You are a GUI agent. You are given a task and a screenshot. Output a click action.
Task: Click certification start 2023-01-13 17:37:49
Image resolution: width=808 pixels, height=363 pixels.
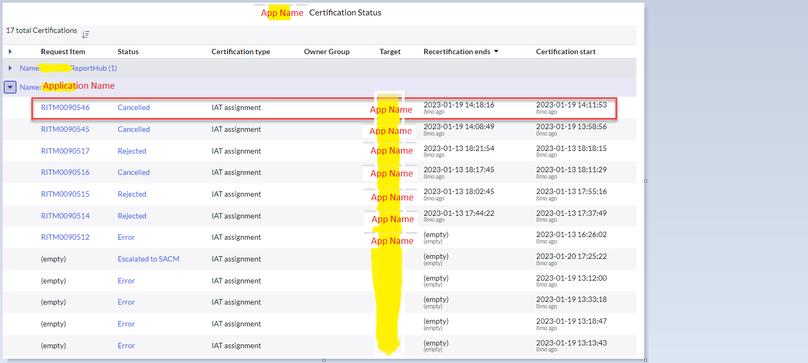tap(571, 213)
